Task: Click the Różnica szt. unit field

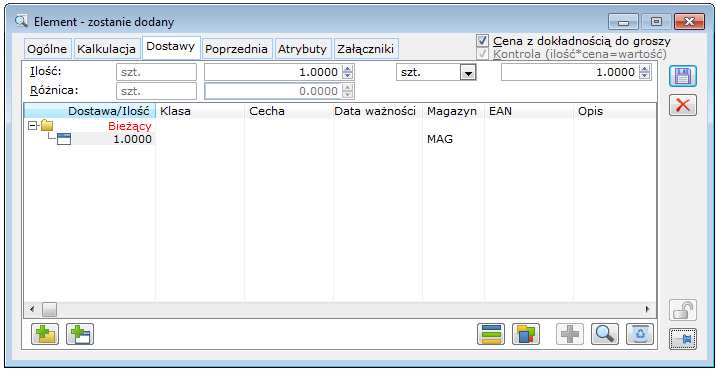Action: [x=156, y=91]
